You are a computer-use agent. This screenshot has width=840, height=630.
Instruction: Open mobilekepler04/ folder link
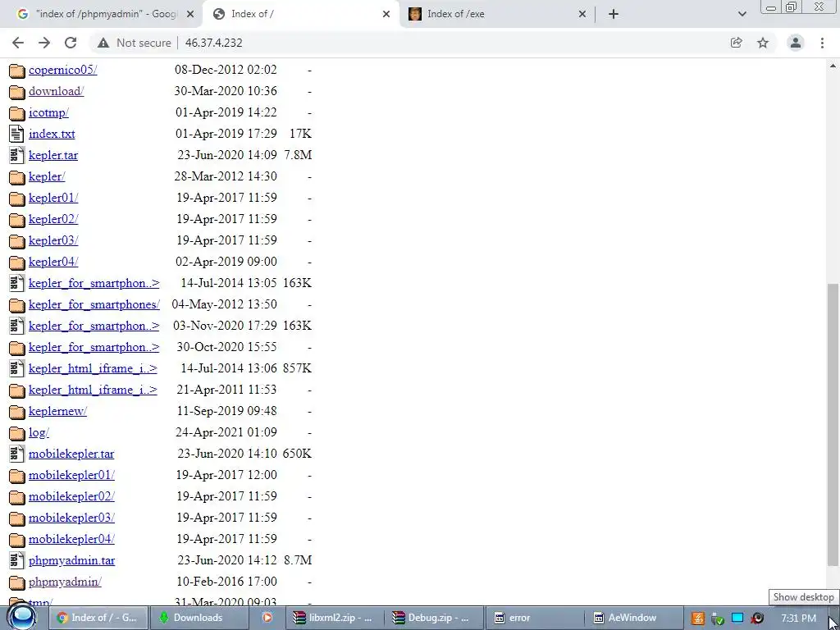pos(71,539)
